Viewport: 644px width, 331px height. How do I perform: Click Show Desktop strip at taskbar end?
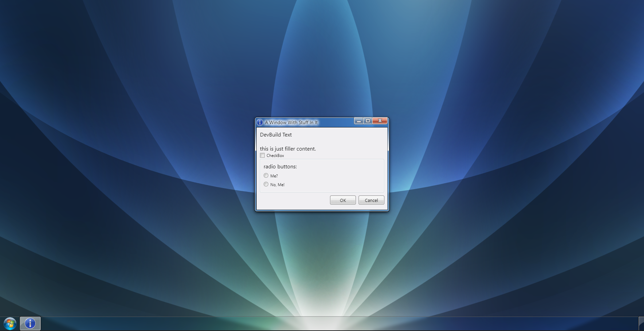pos(641,324)
